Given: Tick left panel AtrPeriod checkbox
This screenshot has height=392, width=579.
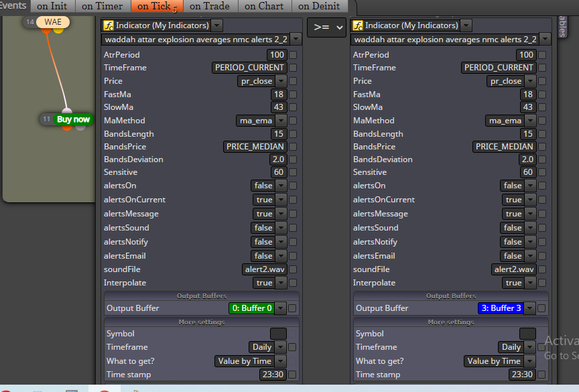Looking at the screenshot, I should coord(294,55).
